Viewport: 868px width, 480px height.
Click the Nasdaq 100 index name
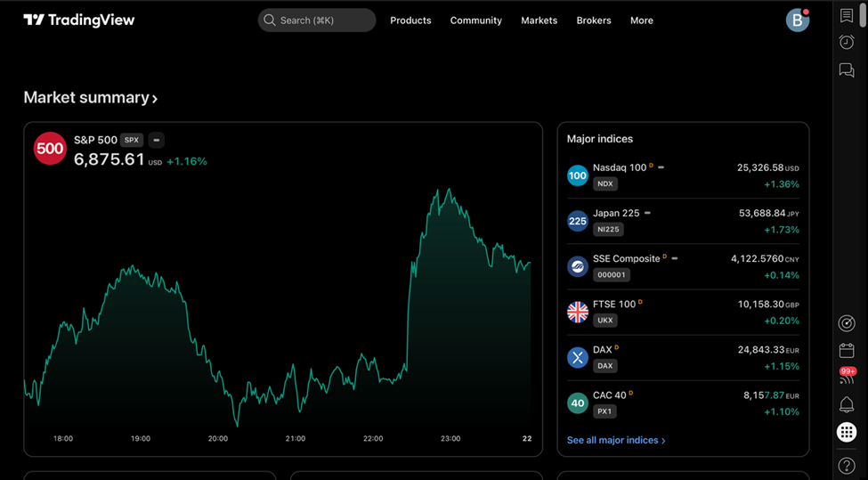[620, 167]
